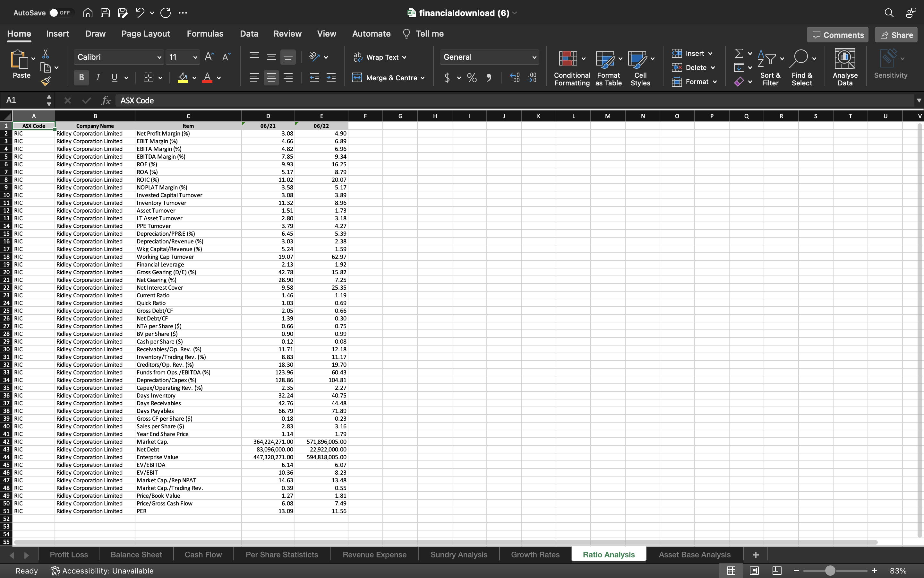
Task: Click the Decrease Indent icon
Action: click(x=314, y=78)
